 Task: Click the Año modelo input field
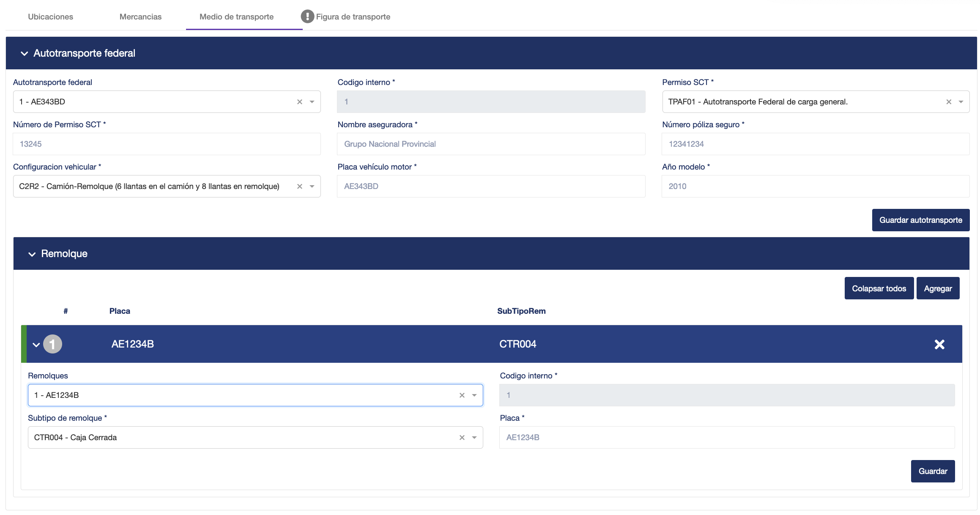point(815,186)
